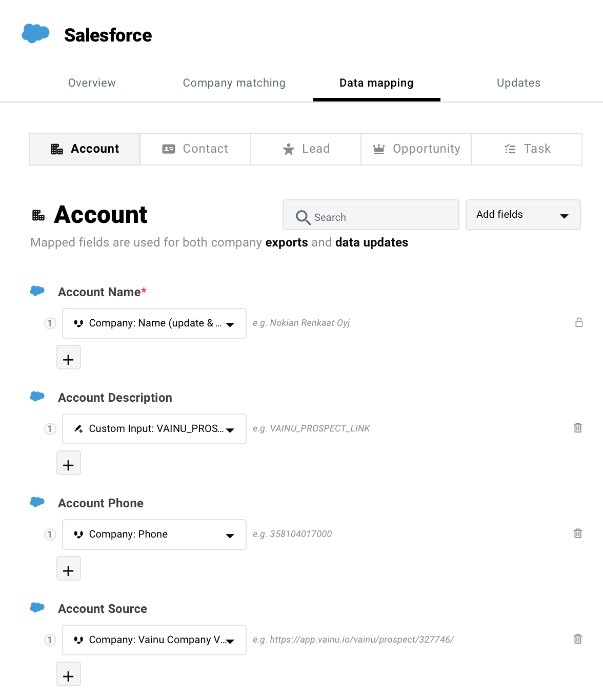Click plus button below Account Description

pos(68,463)
